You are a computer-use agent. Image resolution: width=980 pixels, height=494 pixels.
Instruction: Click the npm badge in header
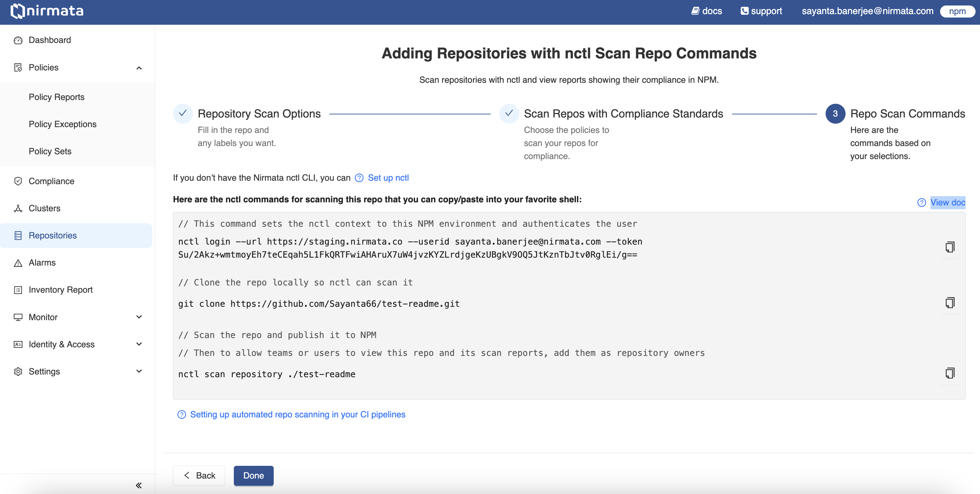pyautogui.click(x=957, y=11)
